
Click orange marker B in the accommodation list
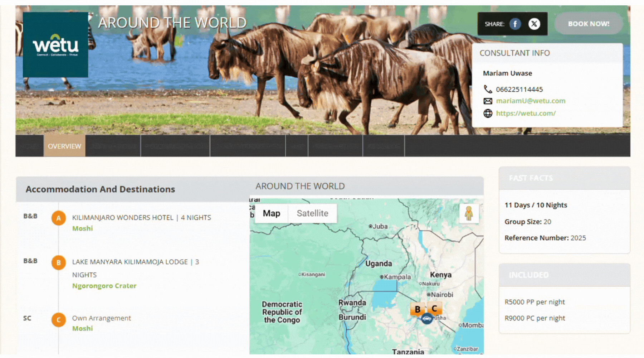pyautogui.click(x=59, y=262)
